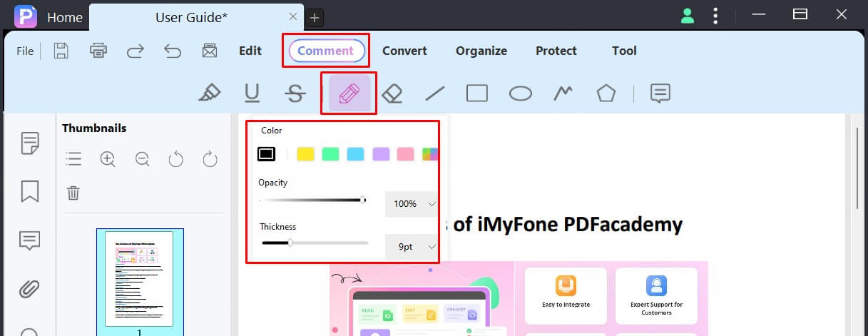The image size is (868, 336).
Task: Switch to the Tool tab
Action: coord(624,51)
